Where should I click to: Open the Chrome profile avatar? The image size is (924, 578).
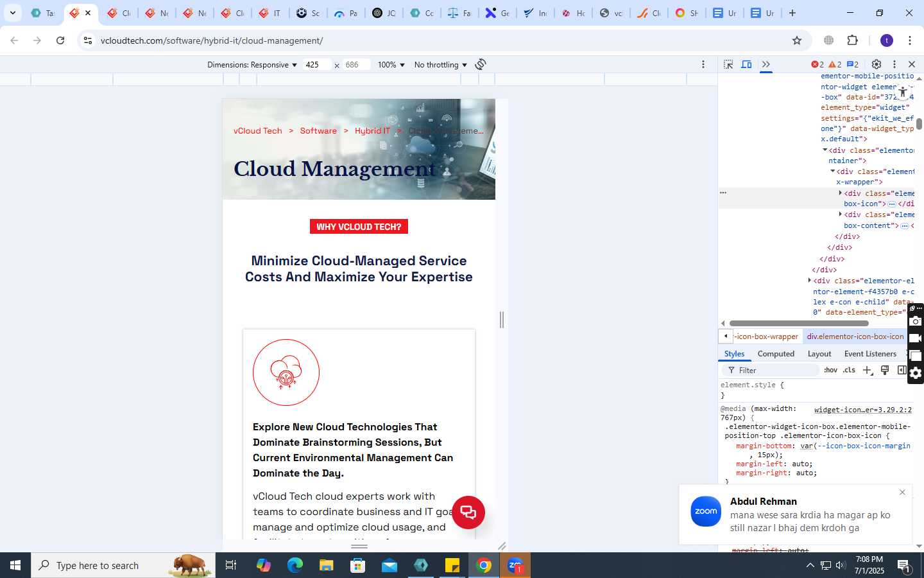(x=887, y=40)
